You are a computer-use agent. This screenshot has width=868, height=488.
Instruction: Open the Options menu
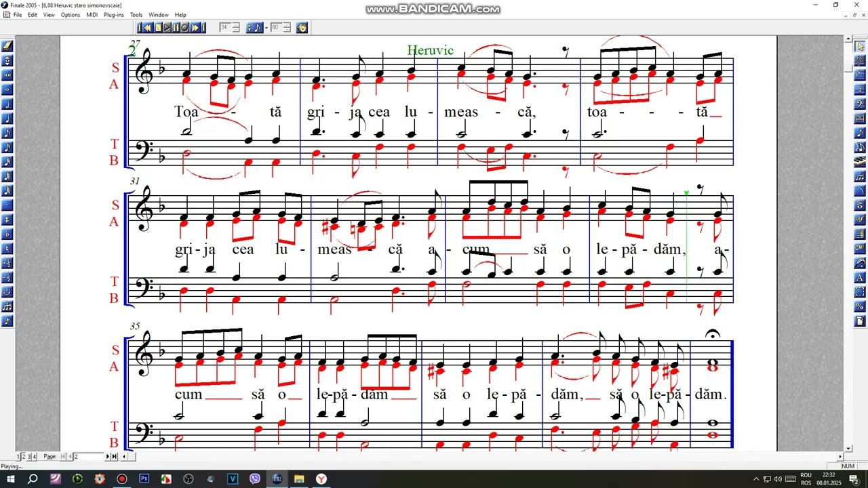tap(71, 15)
